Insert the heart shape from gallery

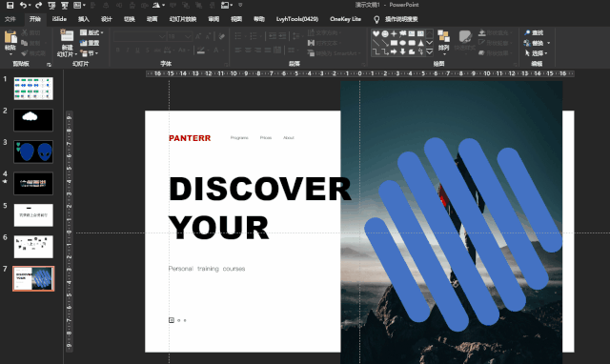376,34
